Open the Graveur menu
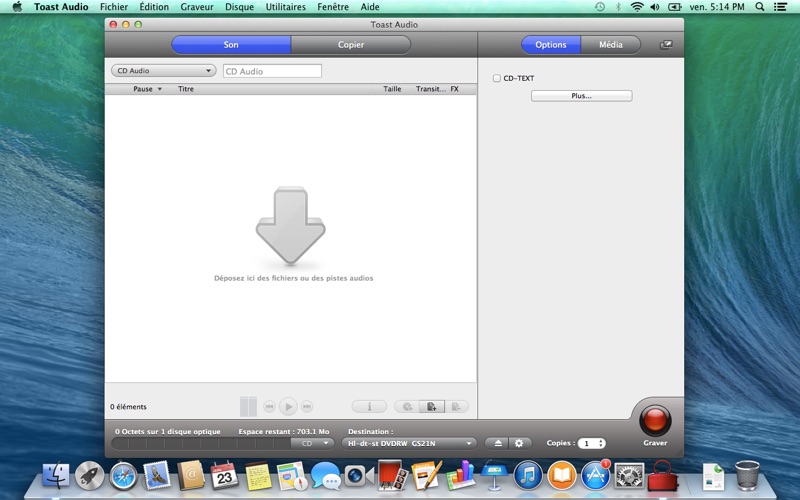Image resolution: width=800 pixels, height=500 pixels. pos(197,7)
